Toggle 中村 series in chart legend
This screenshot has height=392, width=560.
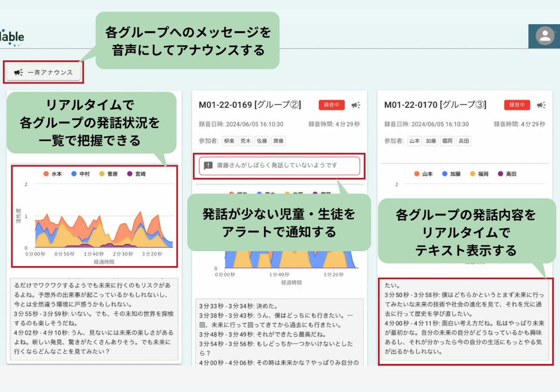coord(80,174)
